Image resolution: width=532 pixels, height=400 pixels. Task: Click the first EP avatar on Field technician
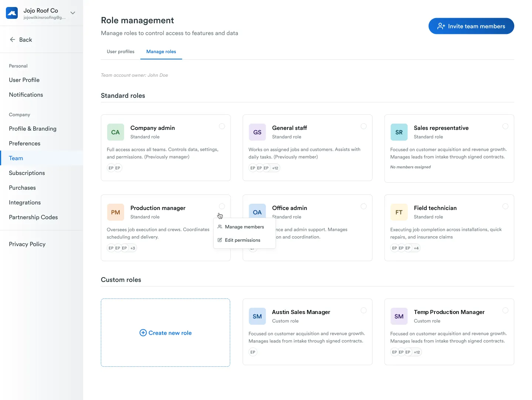point(395,248)
